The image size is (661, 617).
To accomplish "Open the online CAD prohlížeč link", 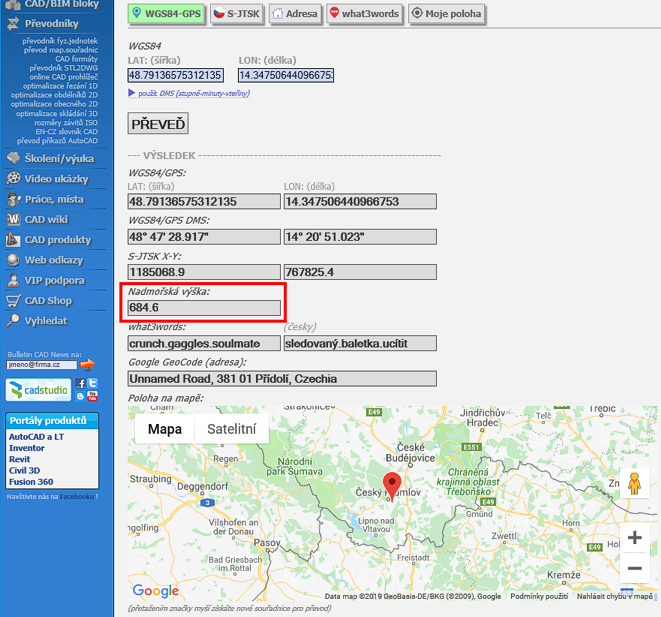I will tap(64, 77).
